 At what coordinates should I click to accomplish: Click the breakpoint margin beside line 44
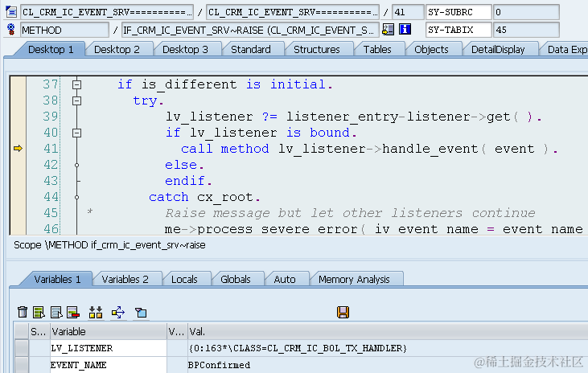click(x=18, y=197)
